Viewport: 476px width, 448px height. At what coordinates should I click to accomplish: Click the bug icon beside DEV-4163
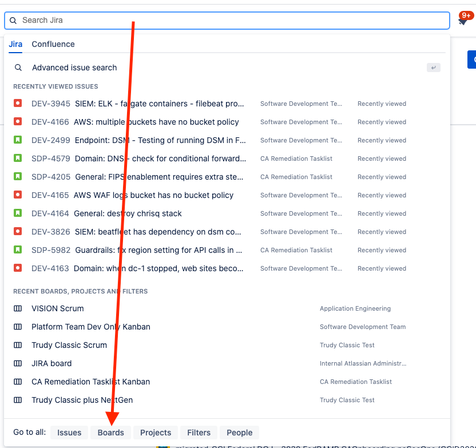18,268
